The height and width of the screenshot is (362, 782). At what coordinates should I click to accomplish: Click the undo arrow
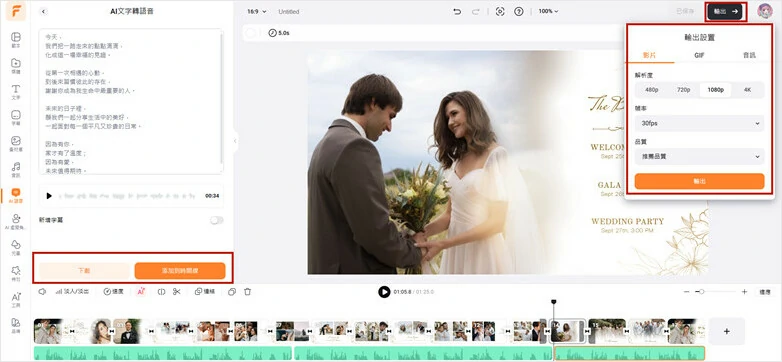[457, 11]
